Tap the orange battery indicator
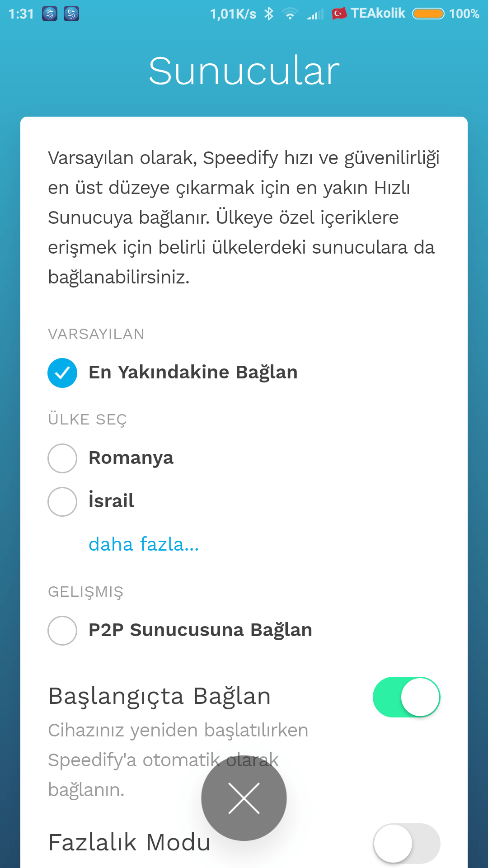488x868 pixels. 428,14
